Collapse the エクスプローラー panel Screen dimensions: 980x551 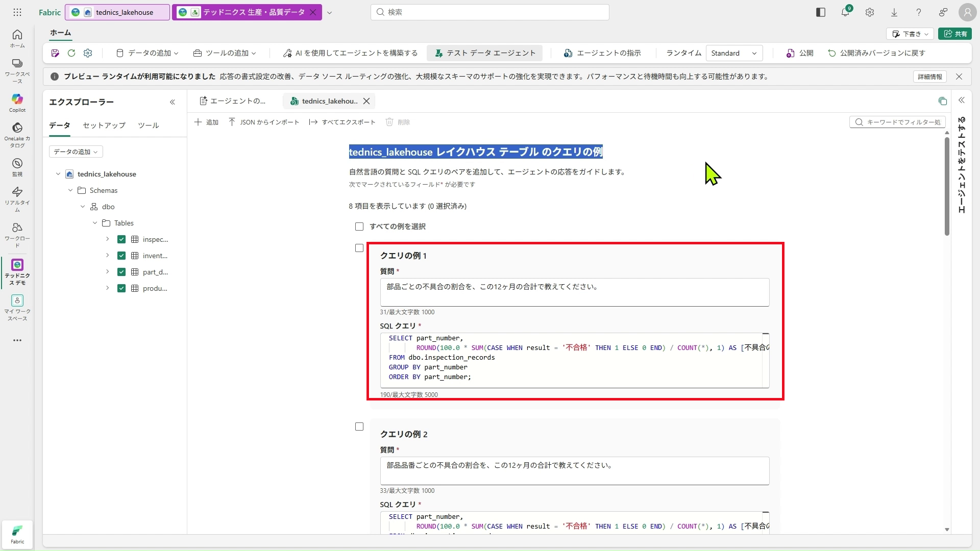pos(173,102)
